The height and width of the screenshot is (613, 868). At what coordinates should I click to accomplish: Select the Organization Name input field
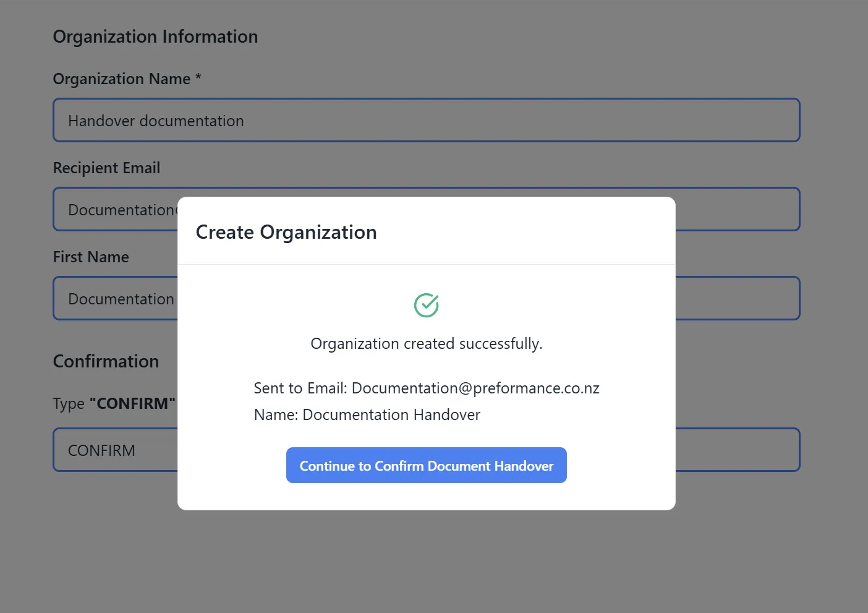[427, 120]
